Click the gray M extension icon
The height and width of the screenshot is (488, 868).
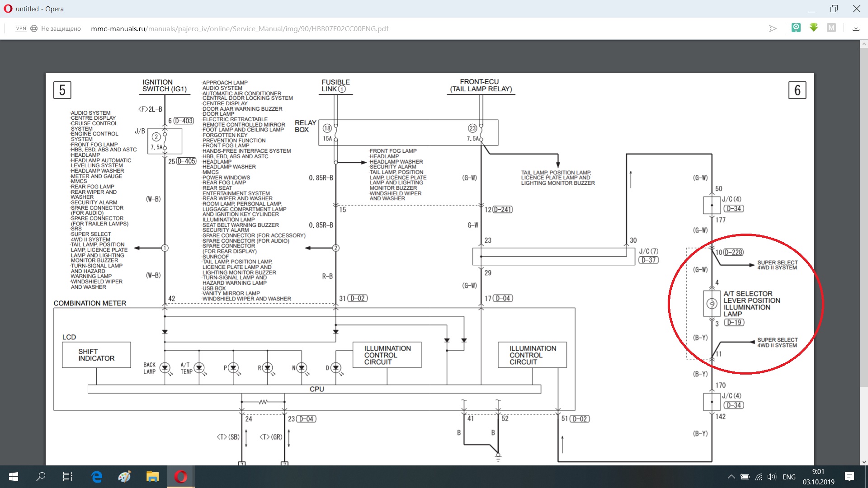coord(831,28)
